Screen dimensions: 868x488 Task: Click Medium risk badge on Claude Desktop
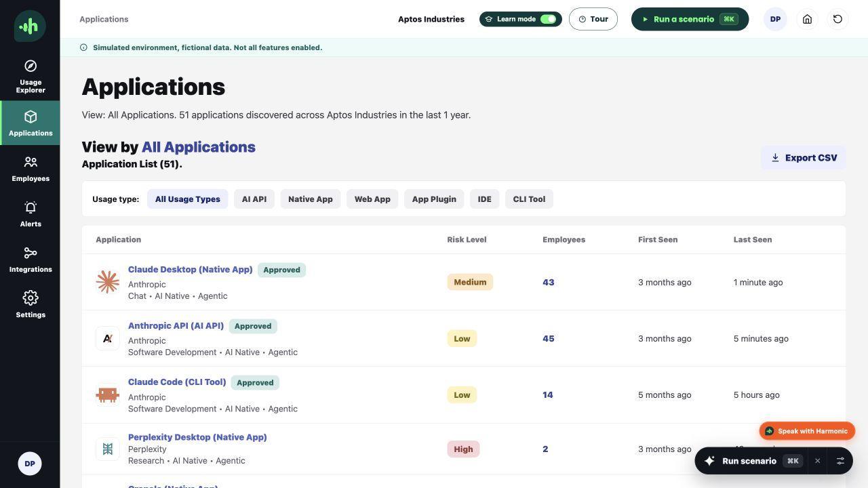pos(470,282)
